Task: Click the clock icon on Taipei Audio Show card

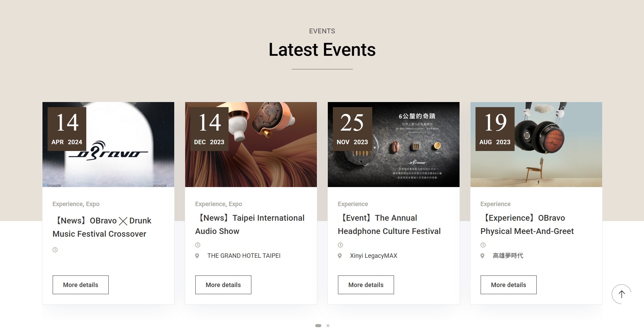Action: point(198,245)
